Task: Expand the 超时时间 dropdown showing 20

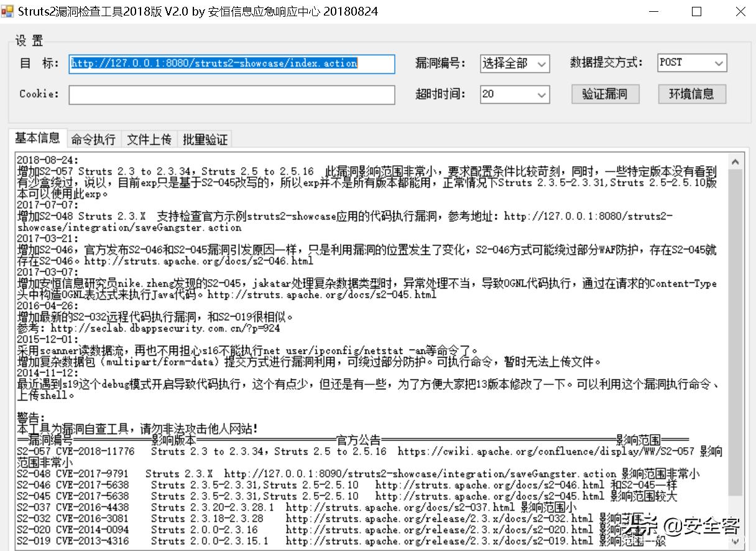Action: tap(542, 95)
